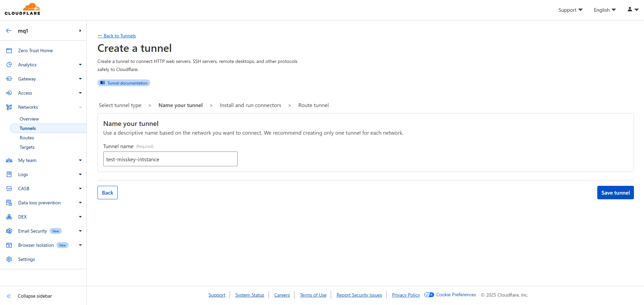Click the Cookie Preferences toggle icon
644x305 pixels.
click(429, 295)
